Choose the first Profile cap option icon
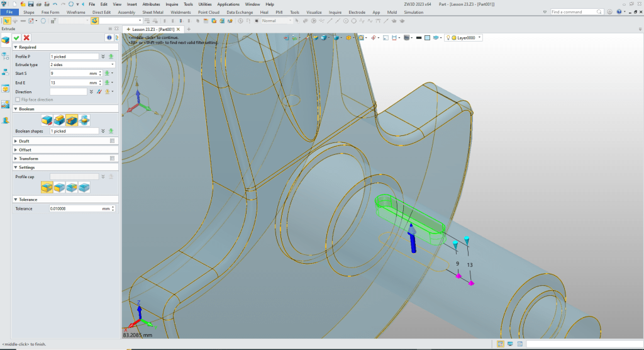 click(47, 187)
